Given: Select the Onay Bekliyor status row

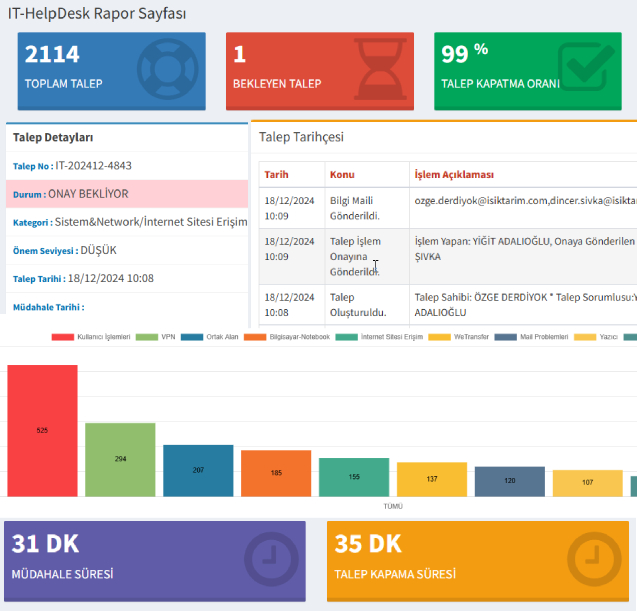Looking at the screenshot, I should (x=126, y=194).
